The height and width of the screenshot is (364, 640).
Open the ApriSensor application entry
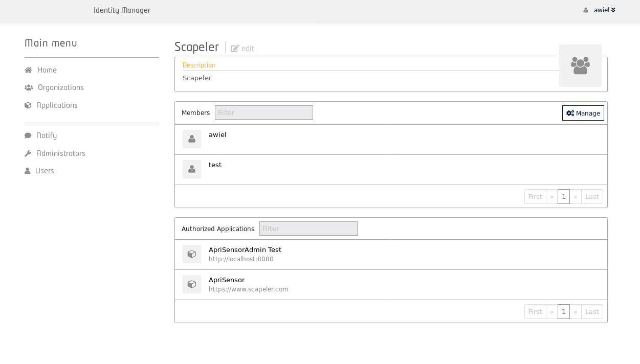(227, 280)
